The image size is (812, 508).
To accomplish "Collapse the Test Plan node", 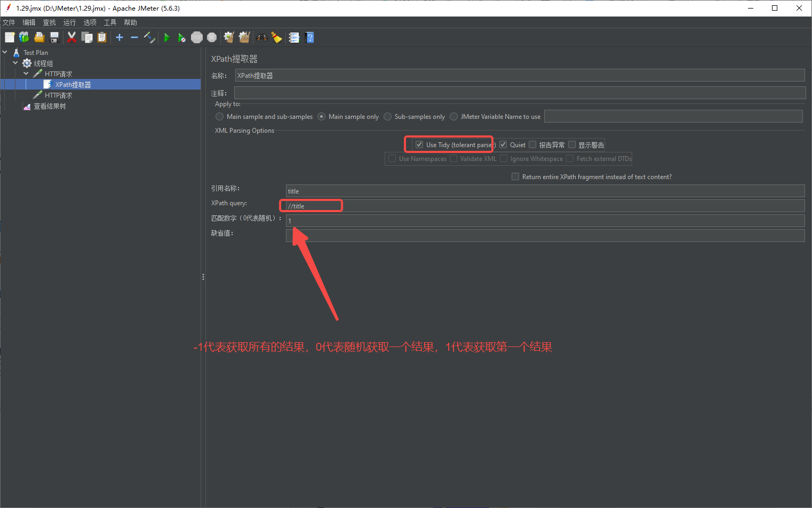I will tap(5, 52).
